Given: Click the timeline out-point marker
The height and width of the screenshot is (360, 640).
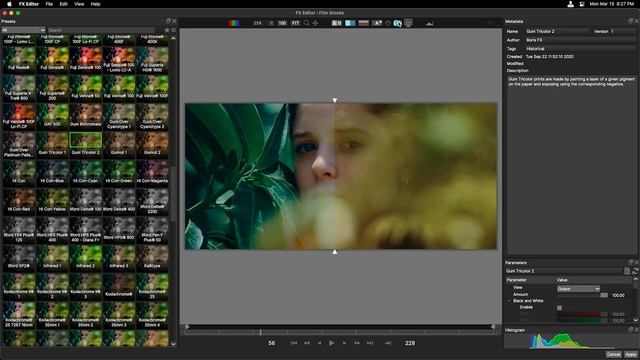Looking at the screenshot, I should 493,327.
